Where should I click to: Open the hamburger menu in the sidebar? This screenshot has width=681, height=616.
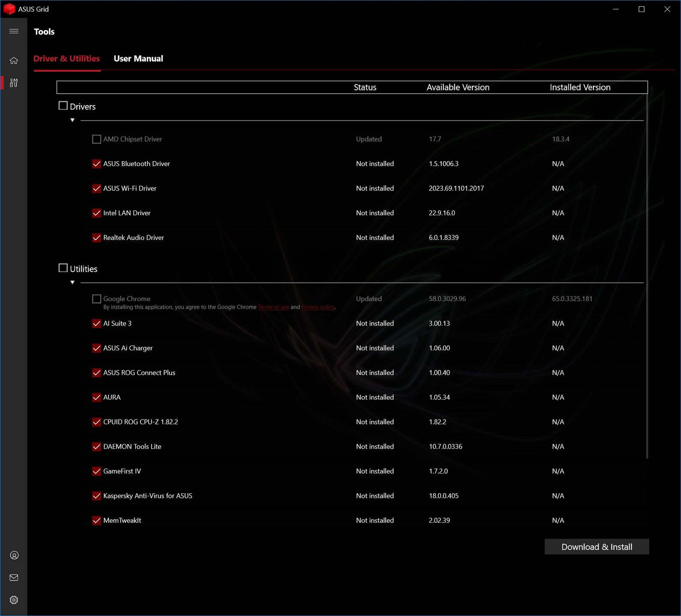14,31
